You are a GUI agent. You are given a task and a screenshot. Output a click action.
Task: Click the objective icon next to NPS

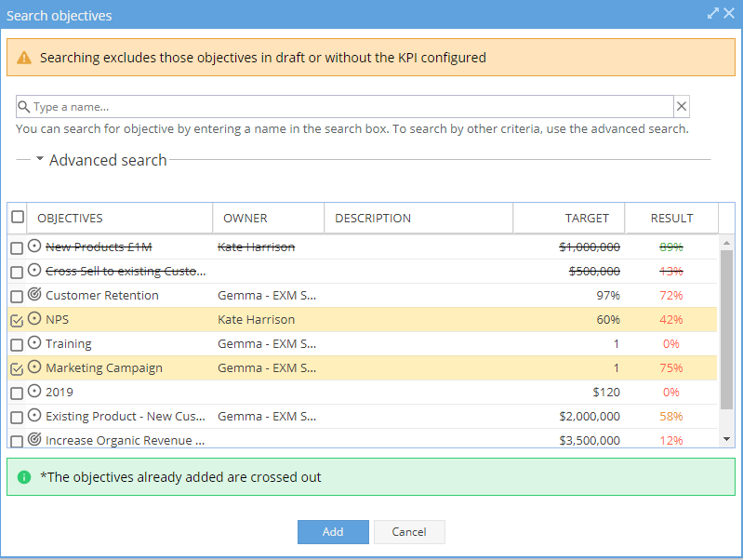pyautogui.click(x=34, y=319)
